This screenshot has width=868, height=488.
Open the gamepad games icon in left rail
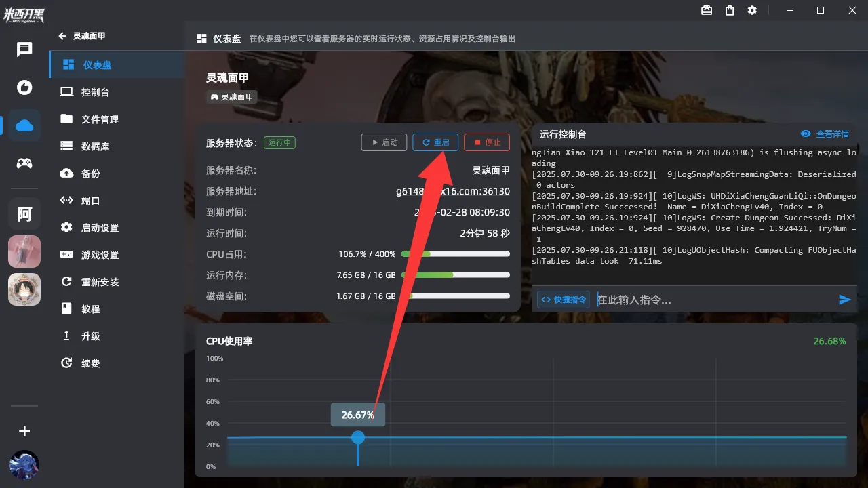click(x=24, y=163)
